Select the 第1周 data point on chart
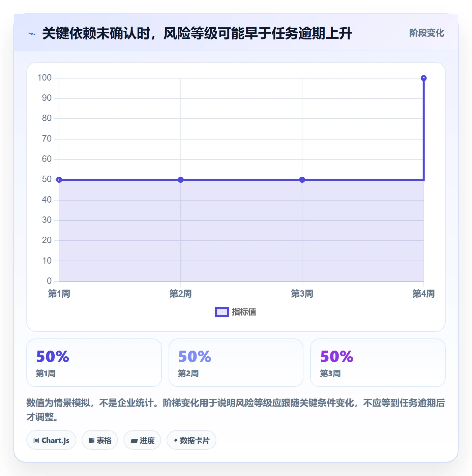This screenshot has width=472, height=476. point(59,180)
